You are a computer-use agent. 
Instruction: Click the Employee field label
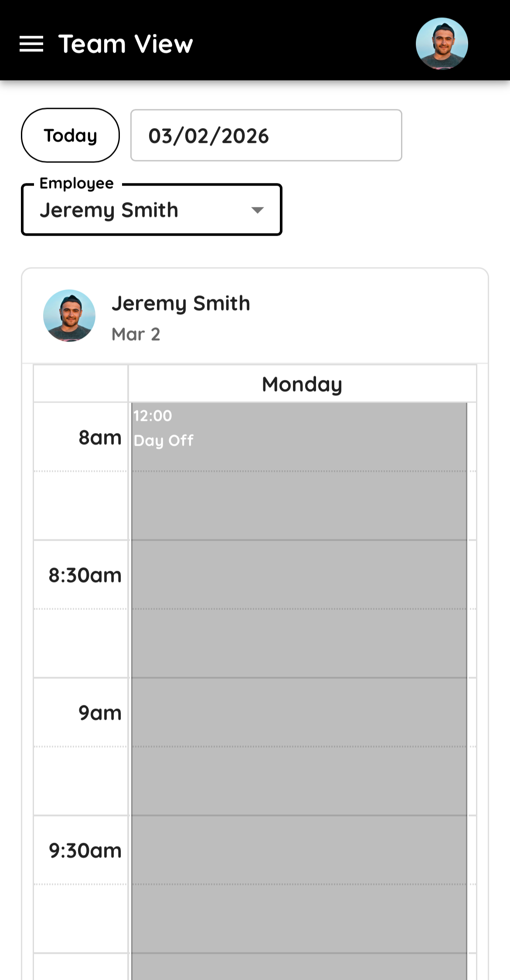(76, 183)
